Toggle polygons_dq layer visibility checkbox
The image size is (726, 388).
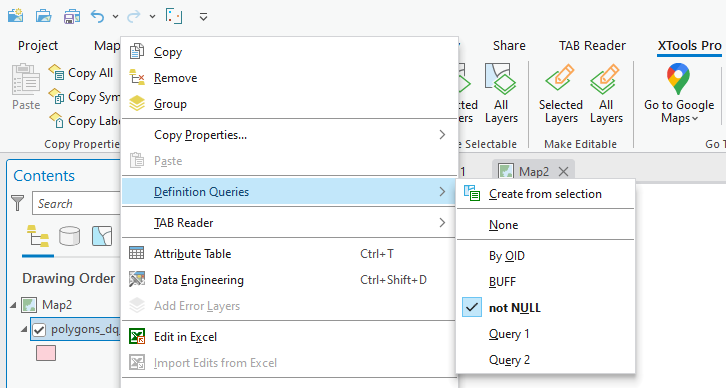(39, 330)
